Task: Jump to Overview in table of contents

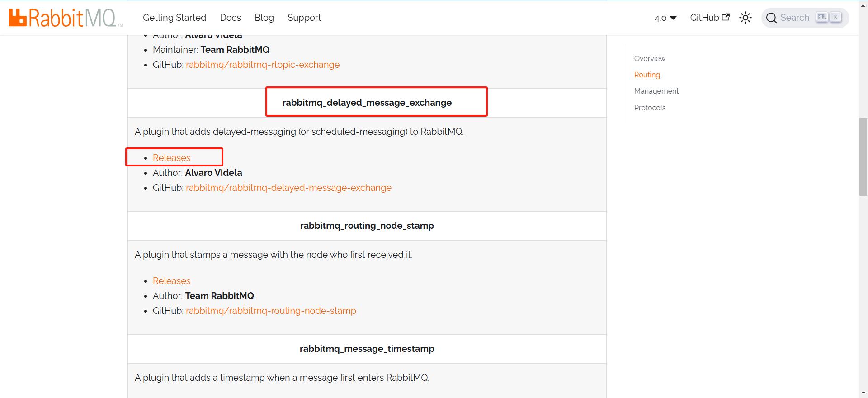Action: (650, 58)
